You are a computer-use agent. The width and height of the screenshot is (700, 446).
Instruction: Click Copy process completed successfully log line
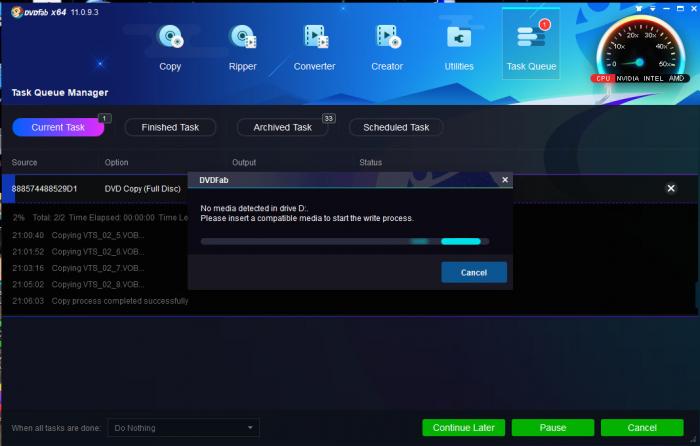(120, 301)
